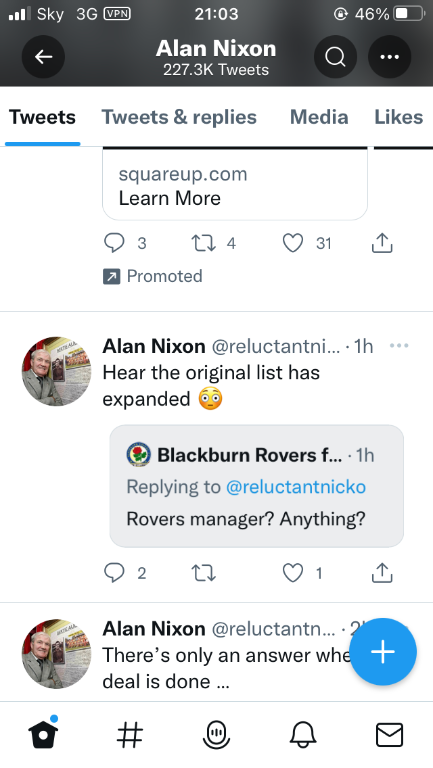
Task: Open quoted Blackburn Rovers tweet card
Action: pyautogui.click(x=257, y=486)
